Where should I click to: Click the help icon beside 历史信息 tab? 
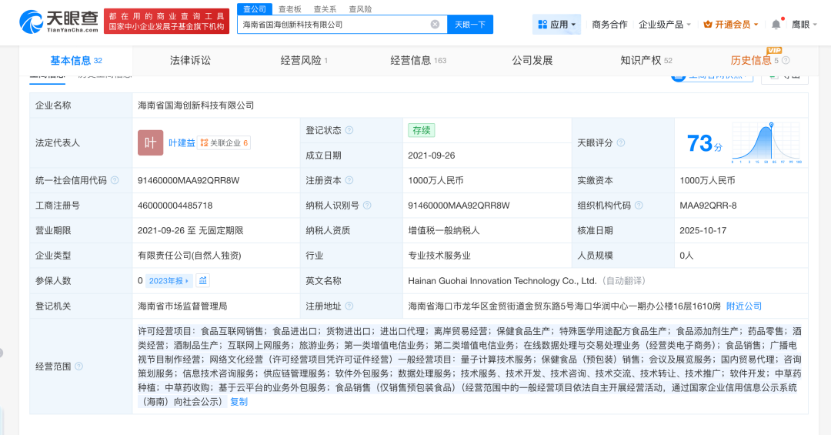tap(787, 61)
